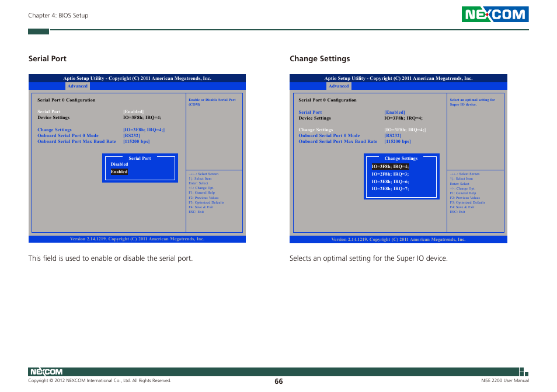
Task: Click Serial Port 0 Configuration title in Serial Port screenshot
Action: tap(67, 100)
